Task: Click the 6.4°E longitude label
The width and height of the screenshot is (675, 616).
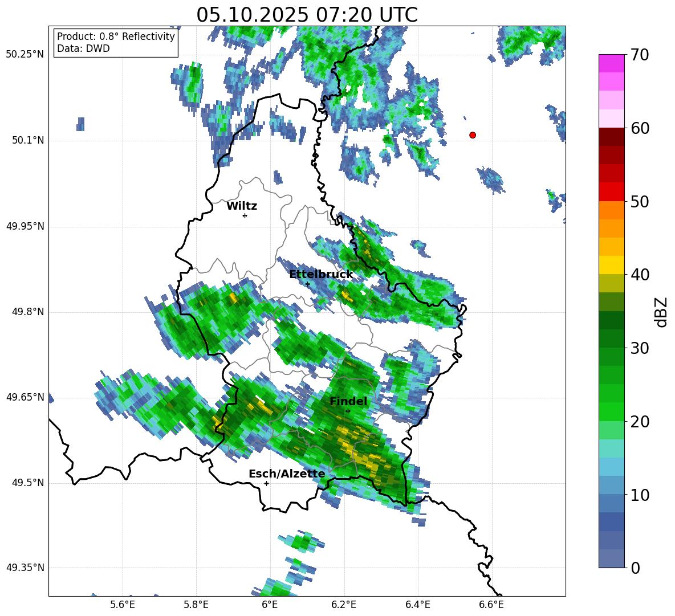Action: [417, 605]
